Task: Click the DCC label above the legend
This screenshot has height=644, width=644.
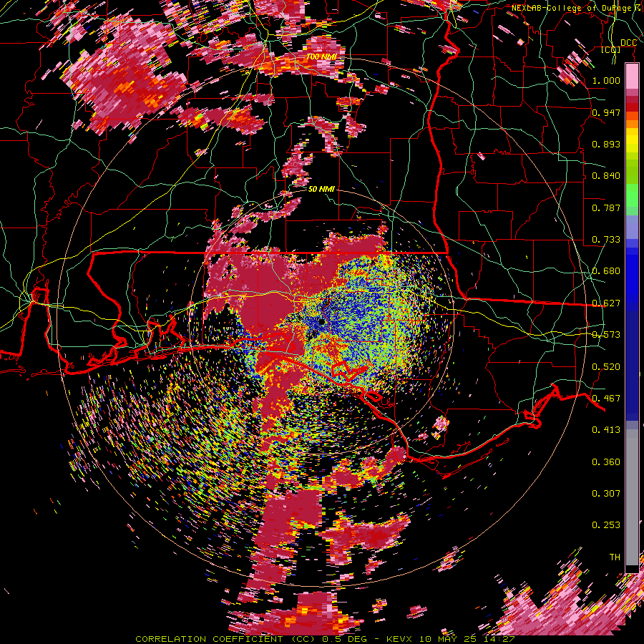Action: 628,43
